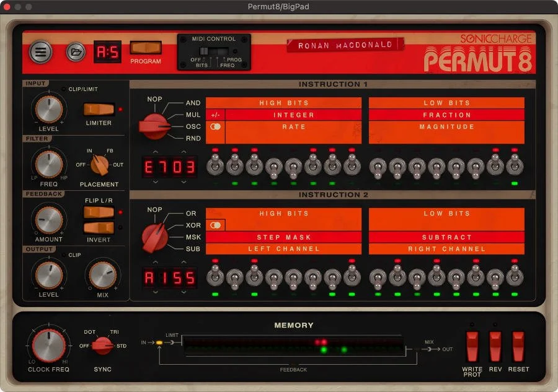This screenshot has height=392, width=558.
Task: Increase first digits of A155 hex display
Action: (156, 263)
